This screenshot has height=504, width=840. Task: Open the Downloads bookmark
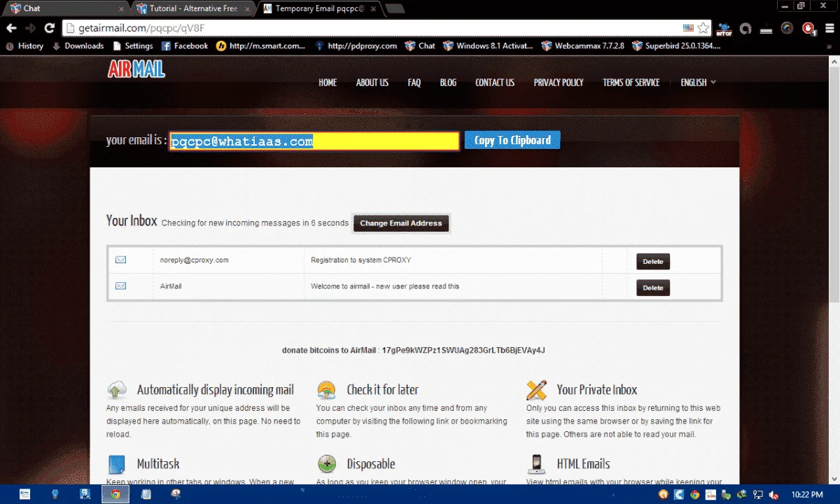point(78,46)
